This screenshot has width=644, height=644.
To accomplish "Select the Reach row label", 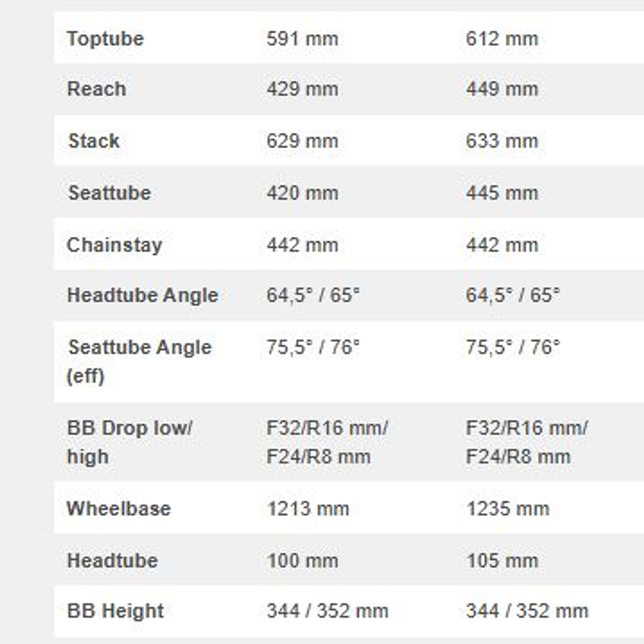I will coord(96,90).
